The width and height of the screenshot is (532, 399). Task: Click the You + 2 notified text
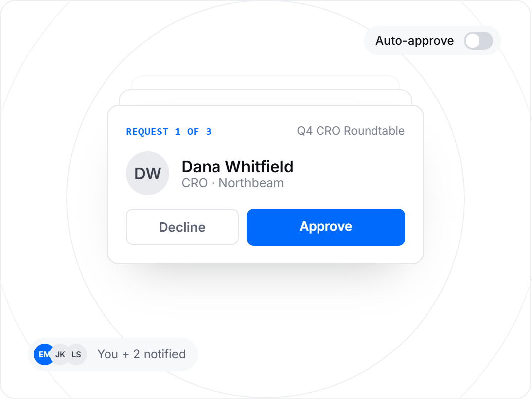(142, 354)
